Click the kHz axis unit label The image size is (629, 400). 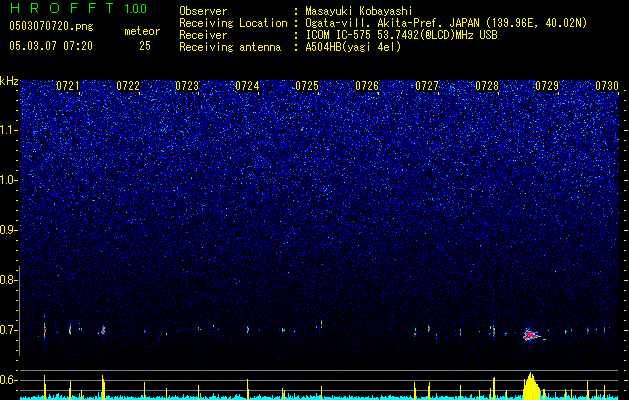(x=9, y=81)
